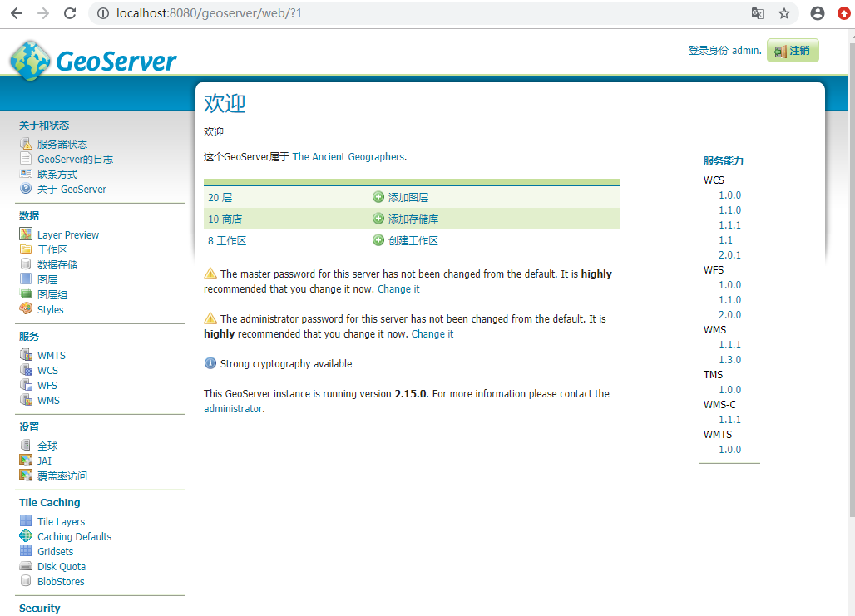Click the 关于 GeoServer info icon
Viewport: 855px width, 616px height.
point(26,189)
